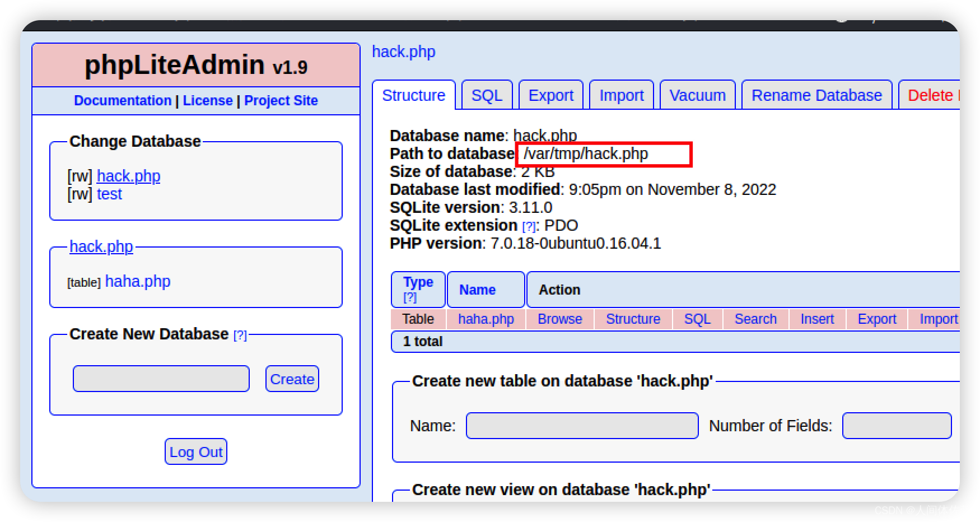Click the Create database button

pyautogui.click(x=292, y=379)
